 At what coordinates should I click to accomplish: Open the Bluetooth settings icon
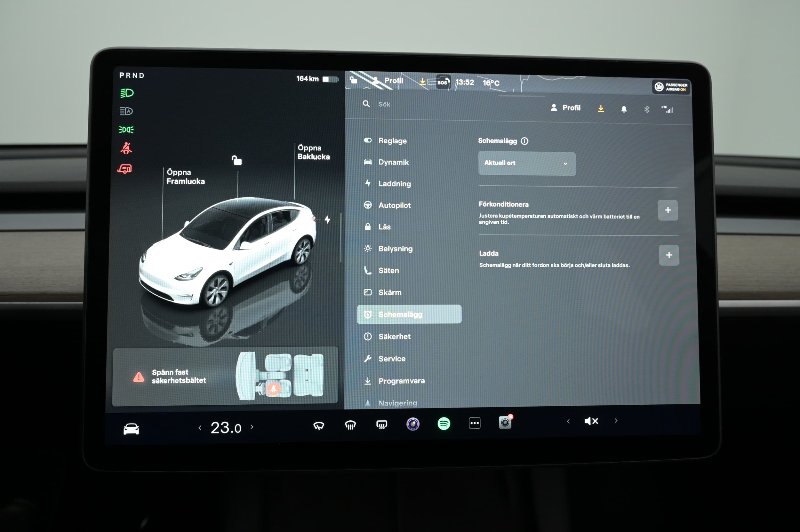[x=647, y=109]
